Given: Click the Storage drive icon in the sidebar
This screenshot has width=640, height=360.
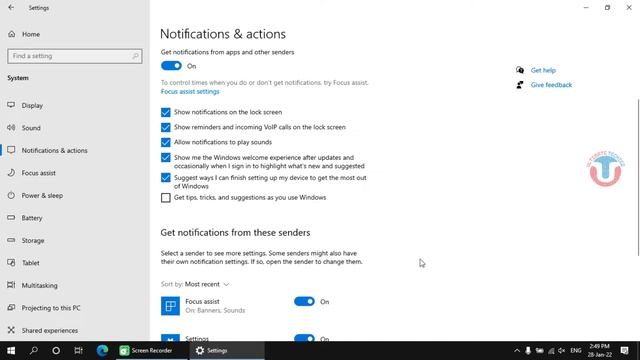Looking at the screenshot, I should [11, 240].
